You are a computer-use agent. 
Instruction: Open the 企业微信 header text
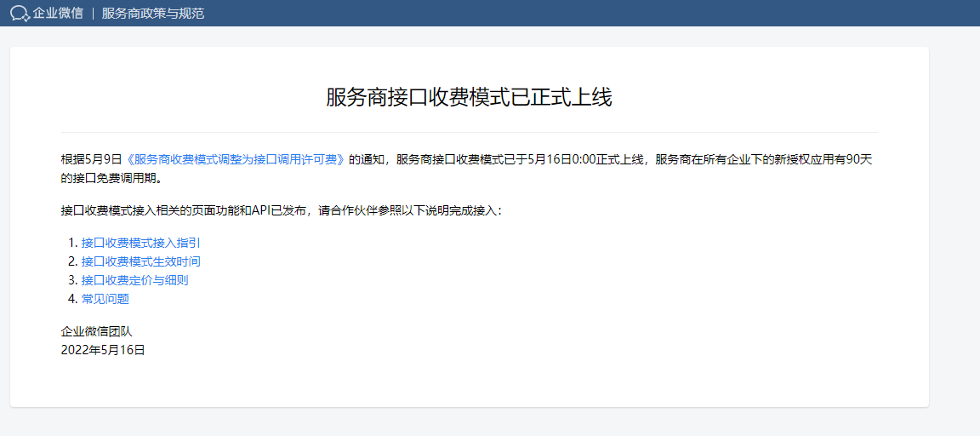point(58,13)
